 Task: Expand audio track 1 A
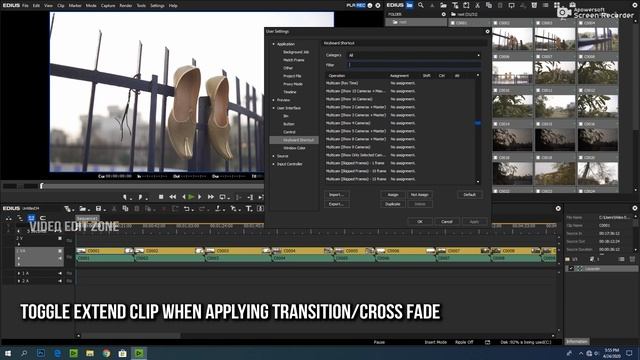[x=19, y=273]
